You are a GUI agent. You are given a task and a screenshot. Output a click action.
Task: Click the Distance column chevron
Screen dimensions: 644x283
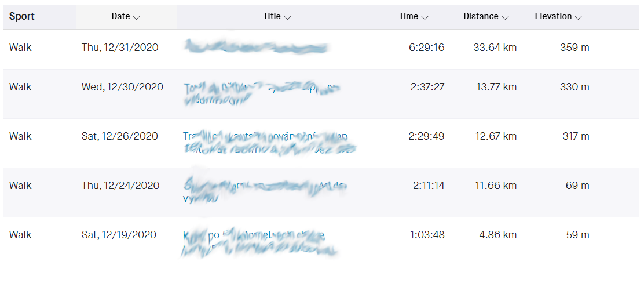[x=506, y=17]
